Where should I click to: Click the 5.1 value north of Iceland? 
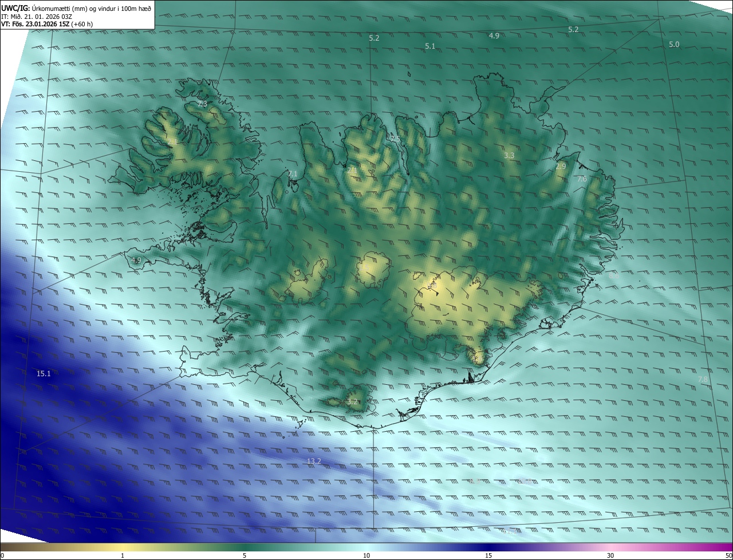click(x=430, y=46)
